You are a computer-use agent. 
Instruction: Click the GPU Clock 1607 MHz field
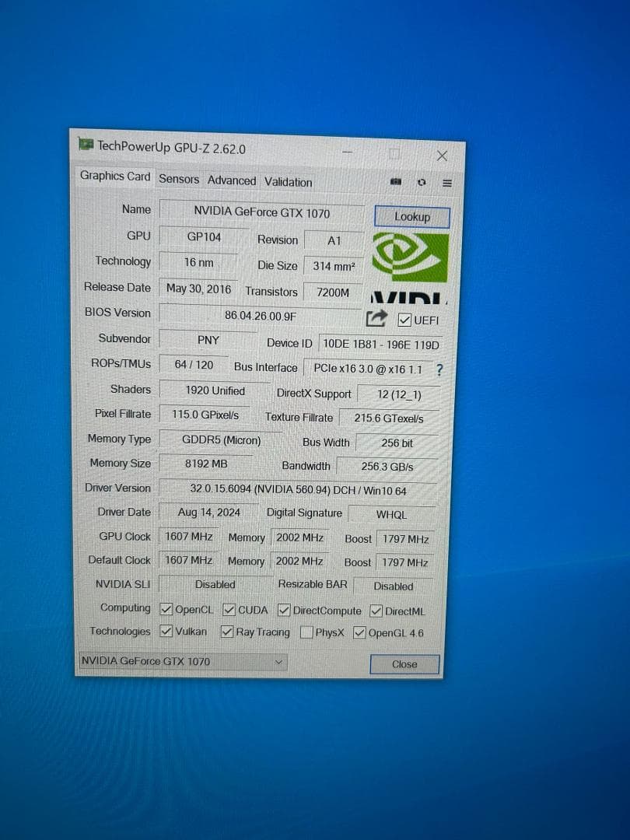(x=188, y=536)
